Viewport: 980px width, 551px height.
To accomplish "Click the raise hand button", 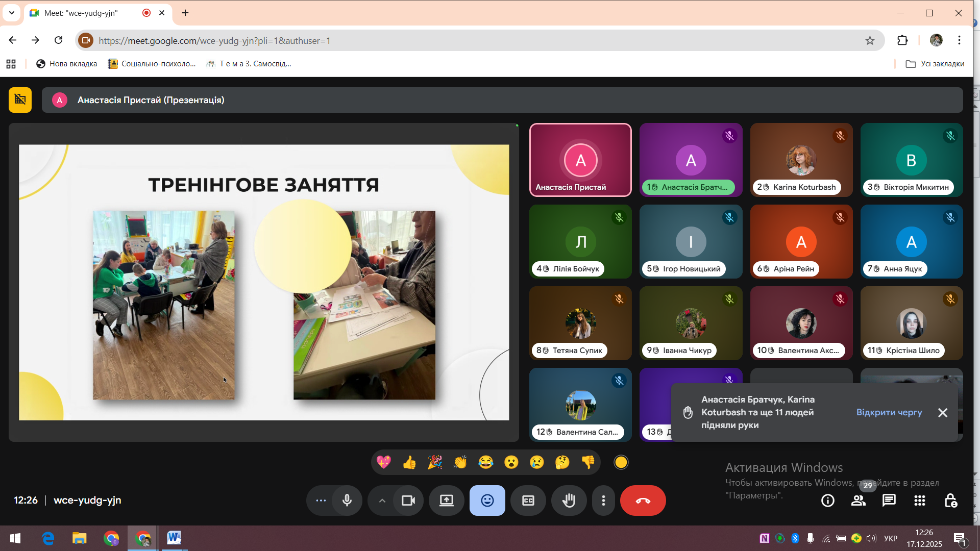I will tap(569, 500).
